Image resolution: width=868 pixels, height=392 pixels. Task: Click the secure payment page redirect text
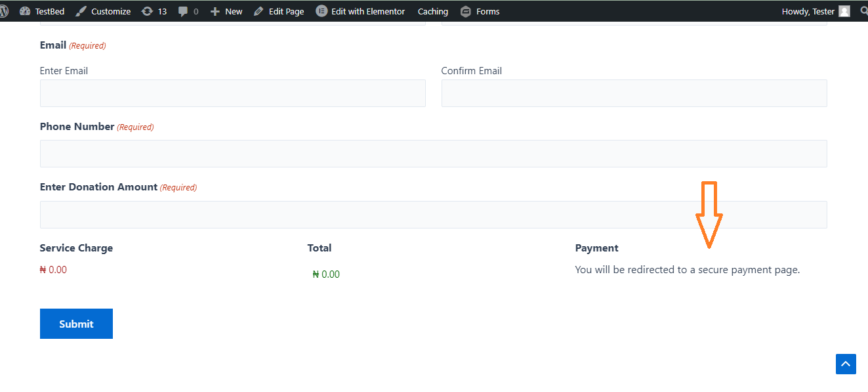point(688,269)
